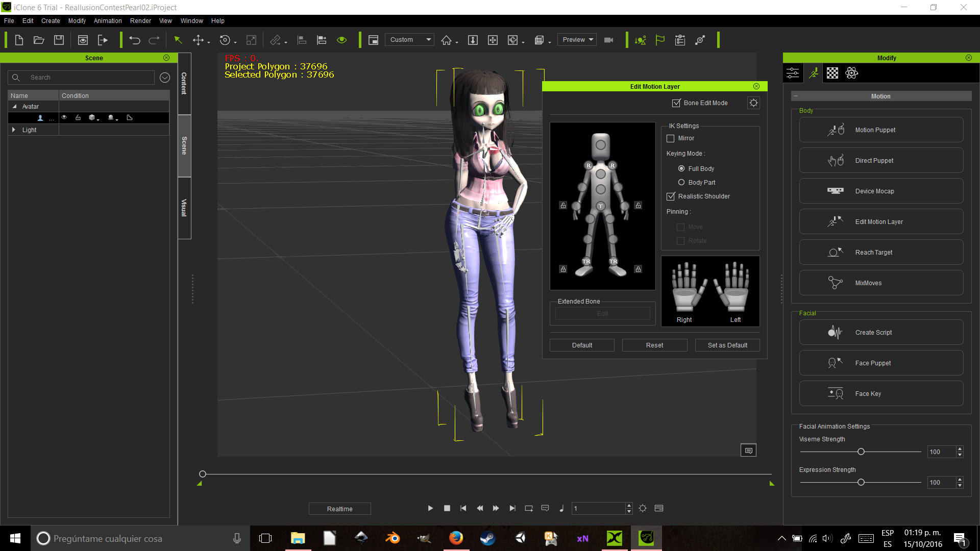Collapse the Motion section with minus button

coord(795,96)
